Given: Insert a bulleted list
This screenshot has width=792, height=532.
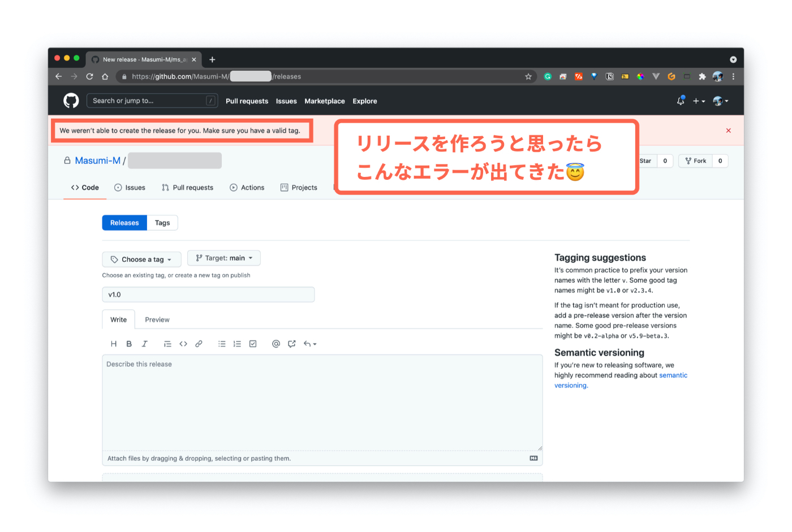Looking at the screenshot, I should point(222,344).
